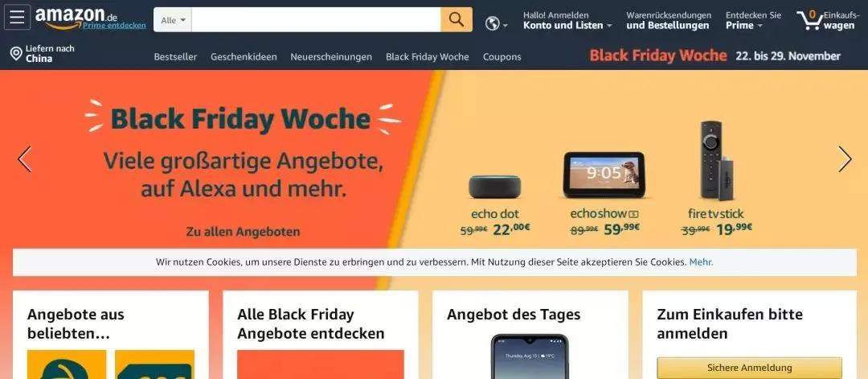Screen dimensions: 868x379
Task: Expand the Alle search category dropdown
Action: [x=173, y=20]
